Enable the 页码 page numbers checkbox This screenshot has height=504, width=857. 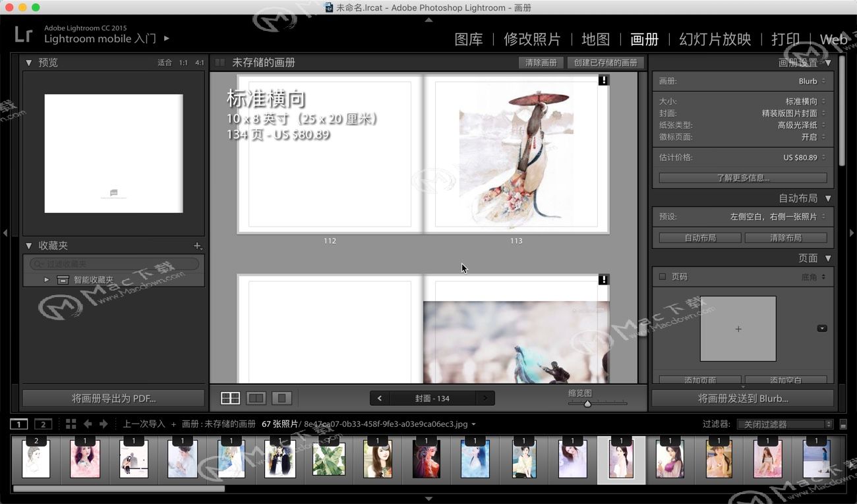(663, 277)
